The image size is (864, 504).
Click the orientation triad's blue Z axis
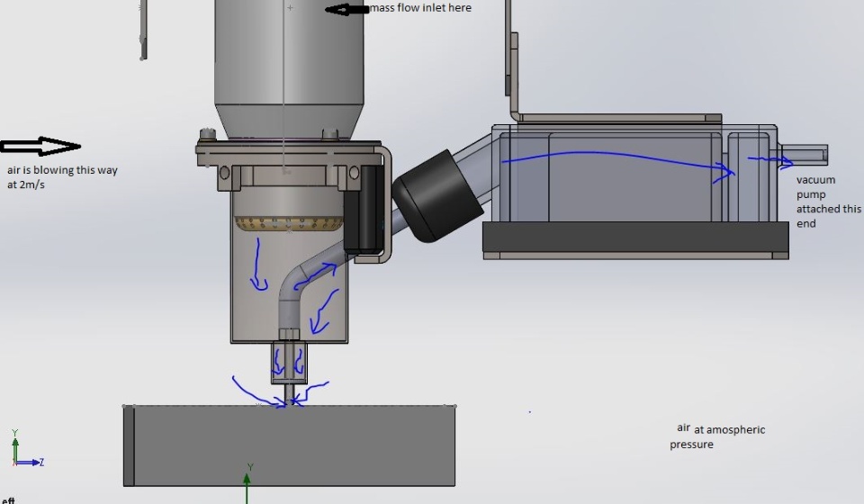click(x=29, y=463)
